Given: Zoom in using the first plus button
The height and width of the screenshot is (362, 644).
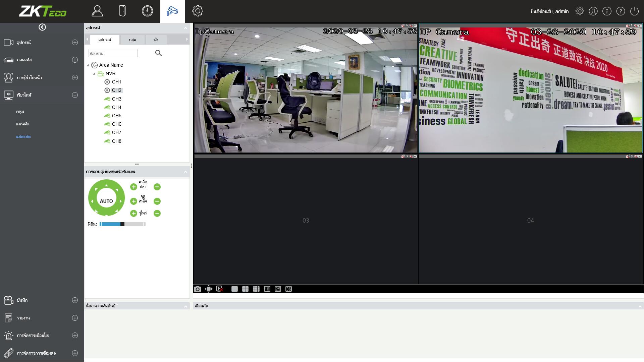Looking at the screenshot, I should [x=133, y=187].
